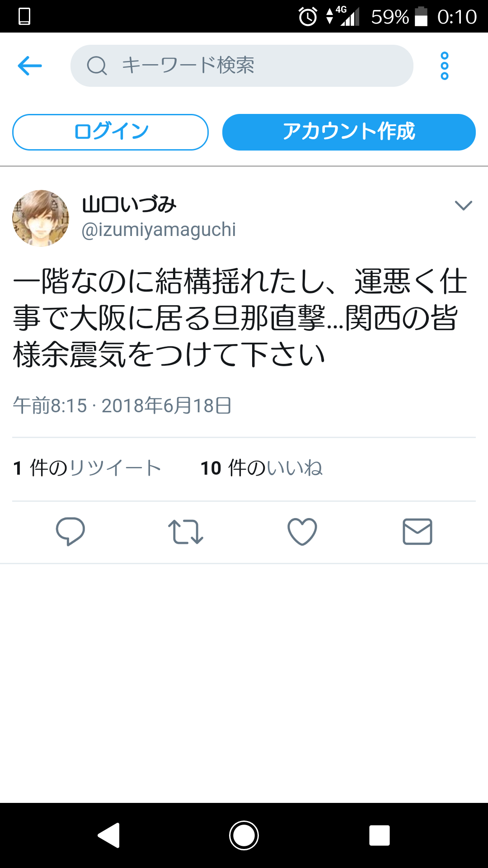This screenshot has width=488, height=868.
Task: Open 山口いづみ profile avatar
Action: tap(41, 218)
